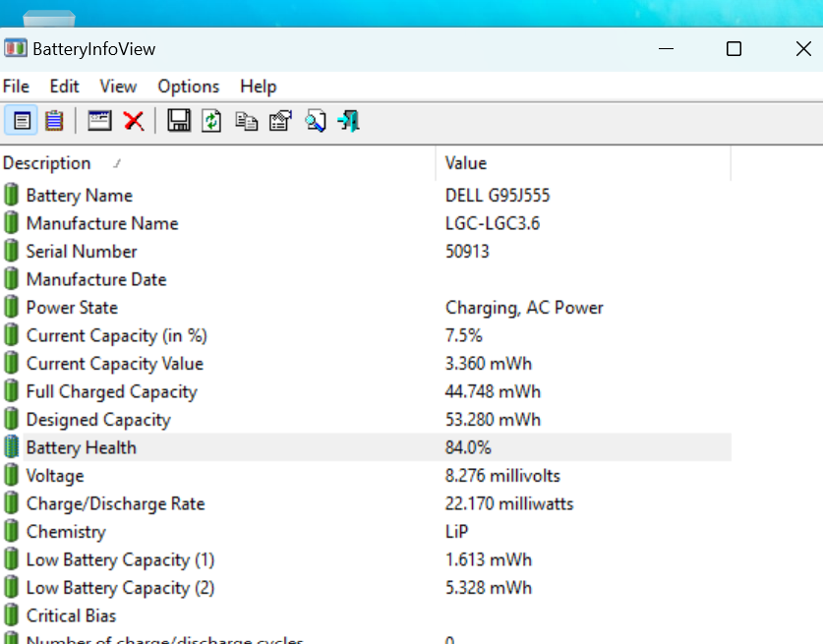823x644 pixels.
Task: Click the battery icon beside Battery Health
Action: tap(11, 447)
